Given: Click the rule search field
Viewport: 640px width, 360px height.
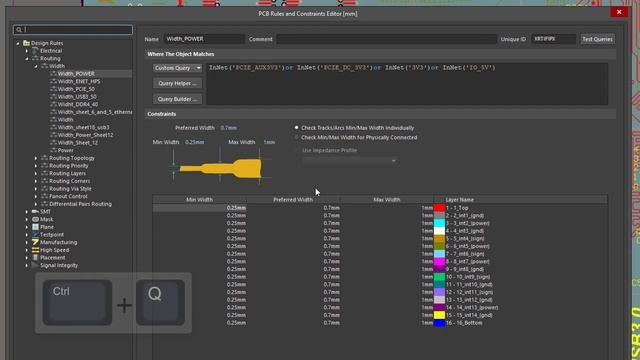Looking at the screenshot, I should tap(73, 29).
